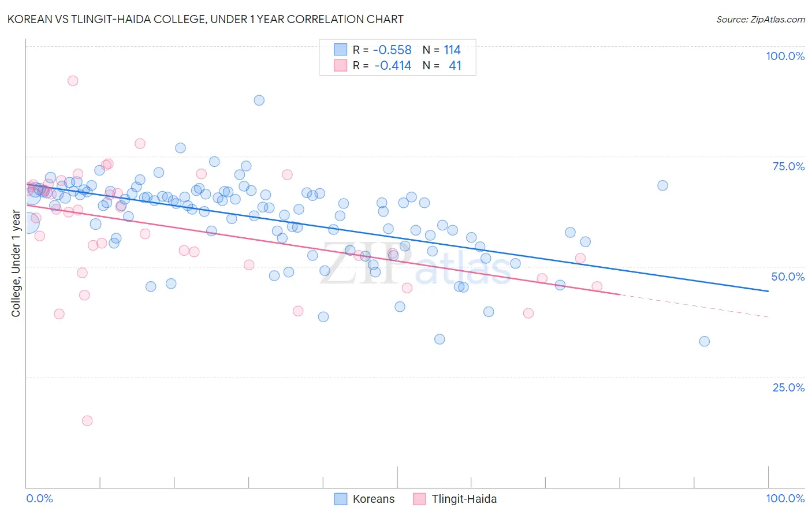Image resolution: width=812 pixels, height=515 pixels.
Task: Click the highest pink data point near 92%
Action: (x=73, y=81)
